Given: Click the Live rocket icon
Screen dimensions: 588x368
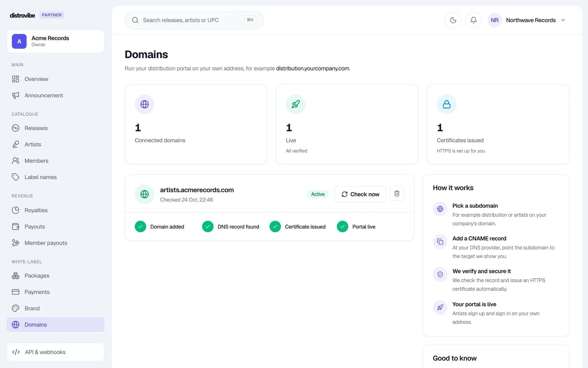Looking at the screenshot, I should coord(296,104).
